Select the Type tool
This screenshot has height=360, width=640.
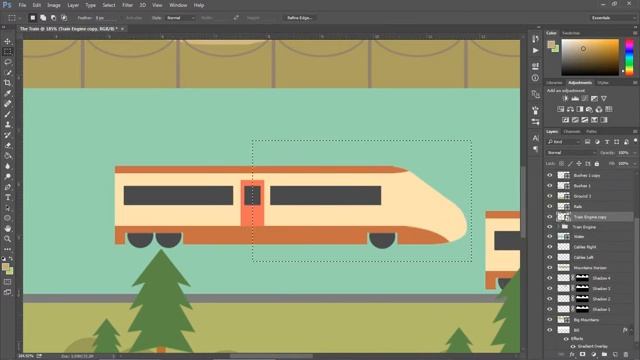(x=8, y=198)
